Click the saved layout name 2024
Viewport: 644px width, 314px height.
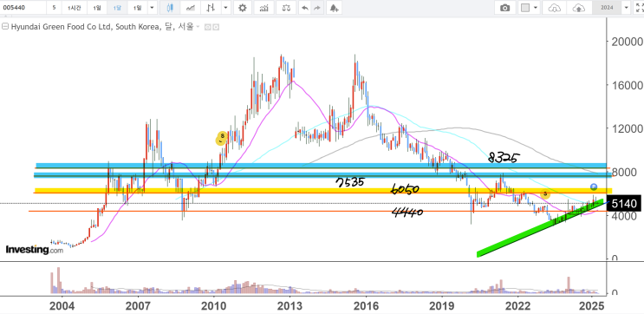pyautogui.click(x=607, y=8)
